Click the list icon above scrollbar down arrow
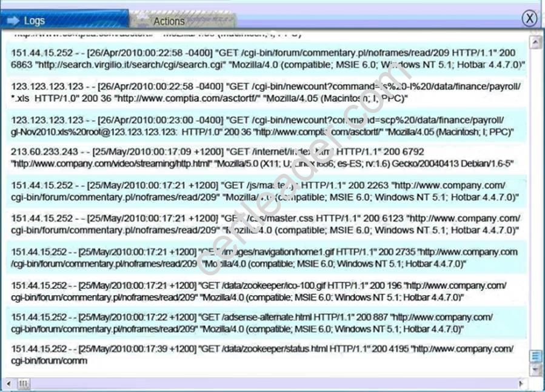This screenshot has height=392, width=545. 535,354
